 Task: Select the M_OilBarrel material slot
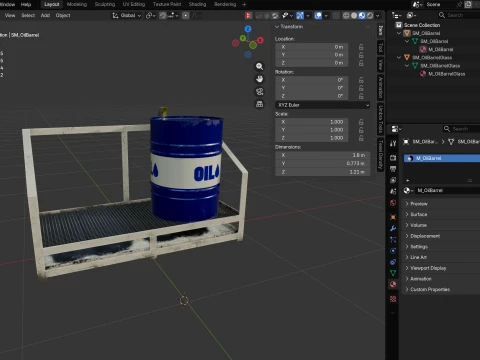[x=442, y=158]
